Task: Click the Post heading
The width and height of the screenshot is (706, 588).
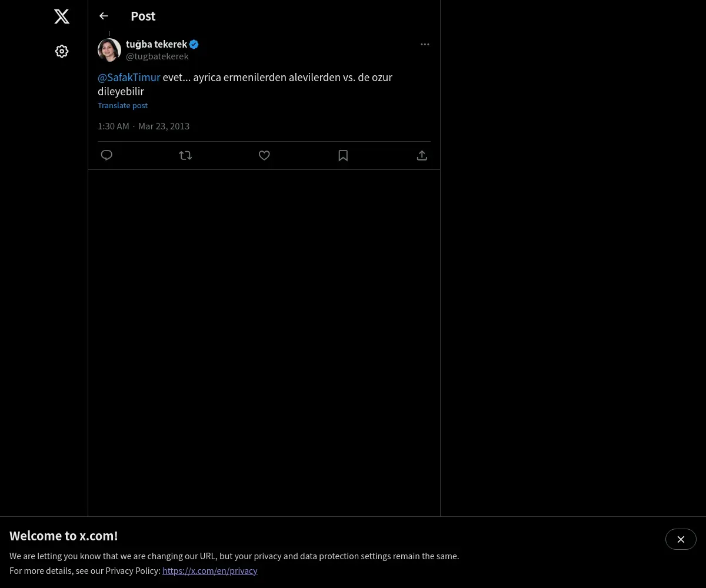Action: click(143, 16)
